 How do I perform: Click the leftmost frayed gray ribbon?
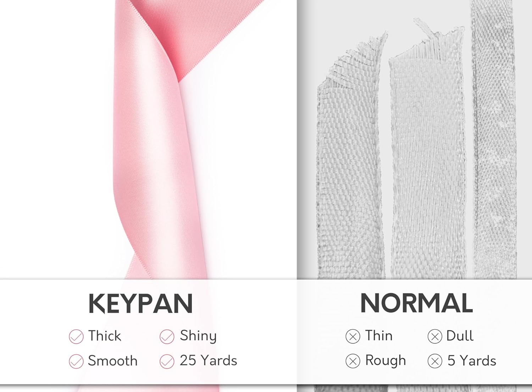coord(349,170)
